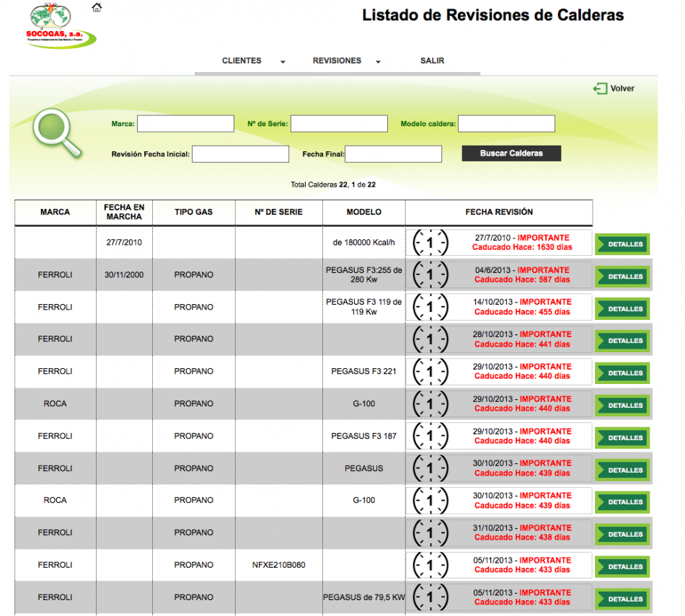Open DETALLES for PEGASUS F3 221 row
This screenshot has height=616, width=685.
pos(622,373)
